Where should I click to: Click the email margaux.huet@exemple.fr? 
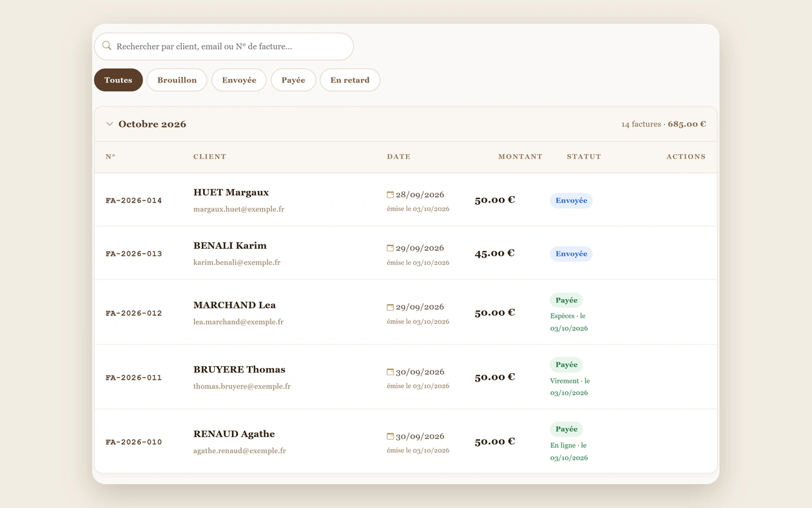[238, 209]
